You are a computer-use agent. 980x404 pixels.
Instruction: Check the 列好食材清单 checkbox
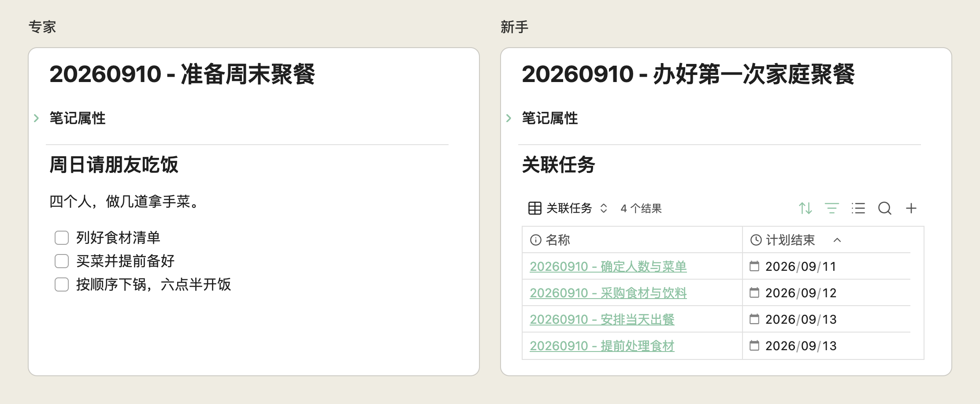[62, 238]
